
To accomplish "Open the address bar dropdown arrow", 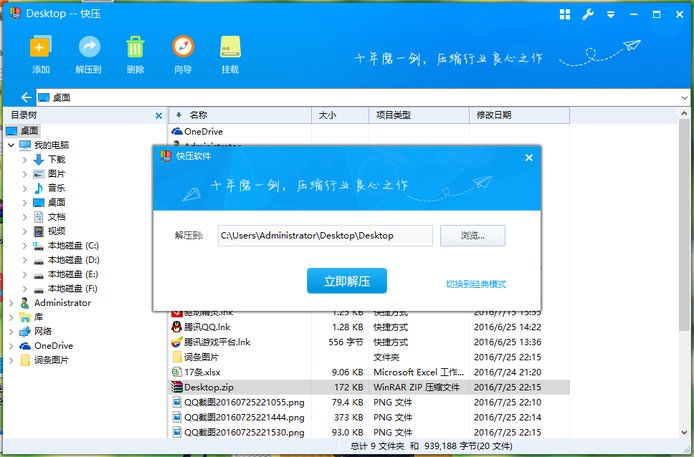I will [x=685, y=98].
